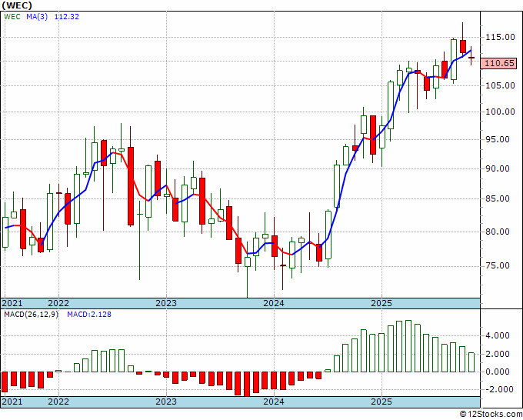Click the WEC ticker legend label

click(12, 17)
